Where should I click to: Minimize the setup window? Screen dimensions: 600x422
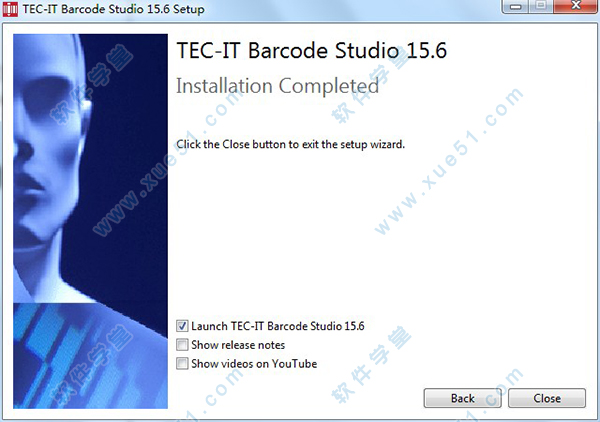tap(516, 6)
